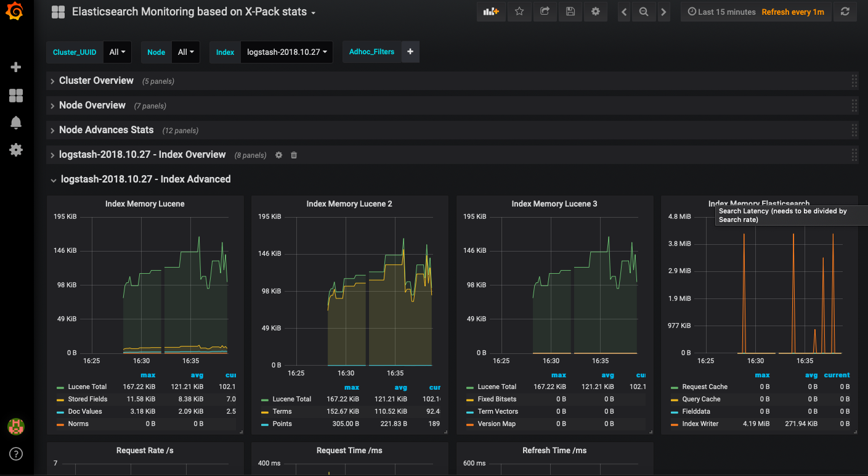Open the Index logstash-2018.10.27 dropdown

[x=286, y=52]
